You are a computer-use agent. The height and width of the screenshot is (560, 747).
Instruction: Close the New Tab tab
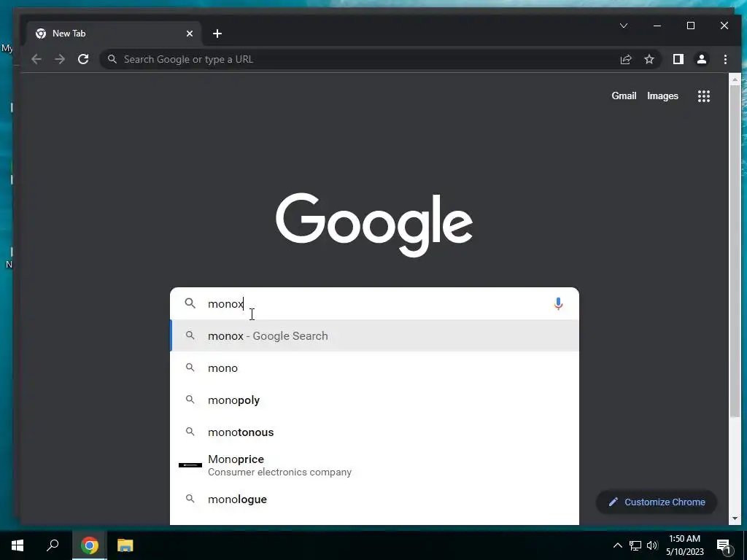(190, 34)
